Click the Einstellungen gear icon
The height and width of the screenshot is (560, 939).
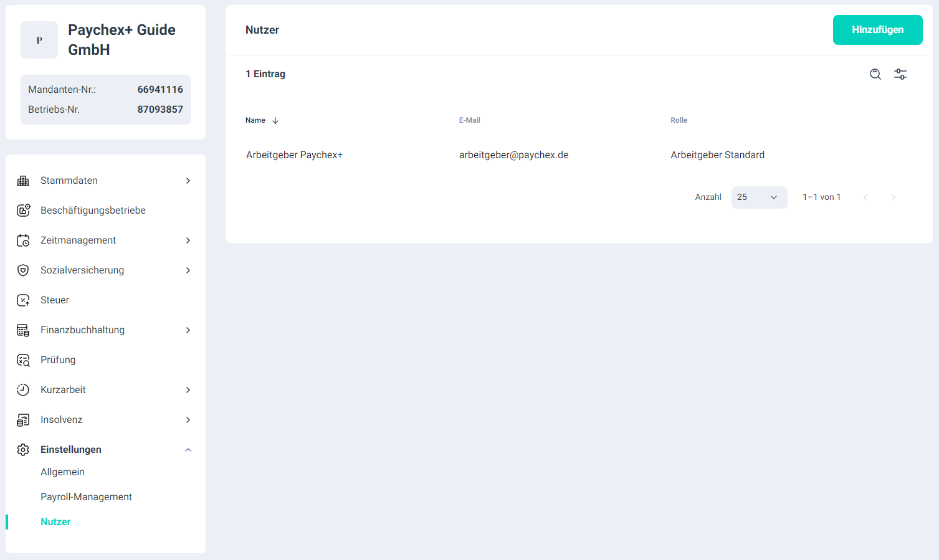(x=23, y=450)
